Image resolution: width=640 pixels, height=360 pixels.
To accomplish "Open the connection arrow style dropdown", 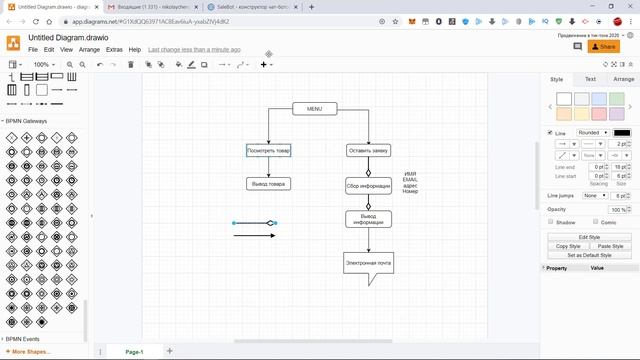I will point(224,64).
